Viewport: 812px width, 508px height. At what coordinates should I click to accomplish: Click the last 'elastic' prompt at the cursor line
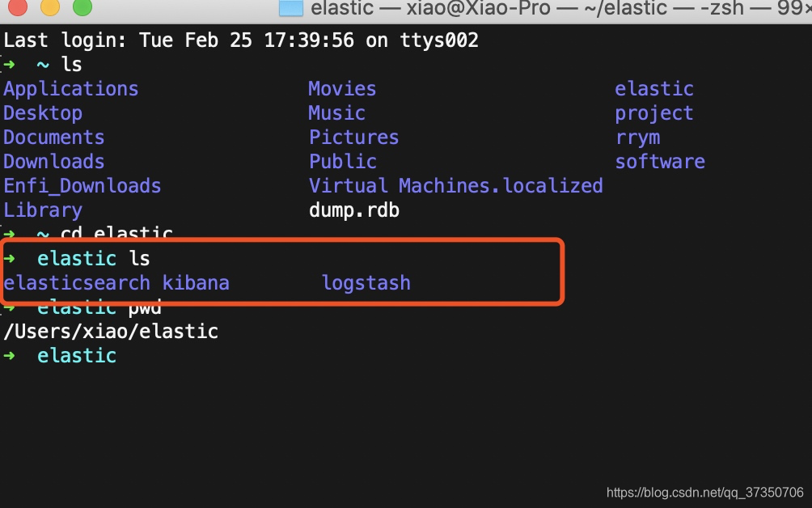point(77,356)
